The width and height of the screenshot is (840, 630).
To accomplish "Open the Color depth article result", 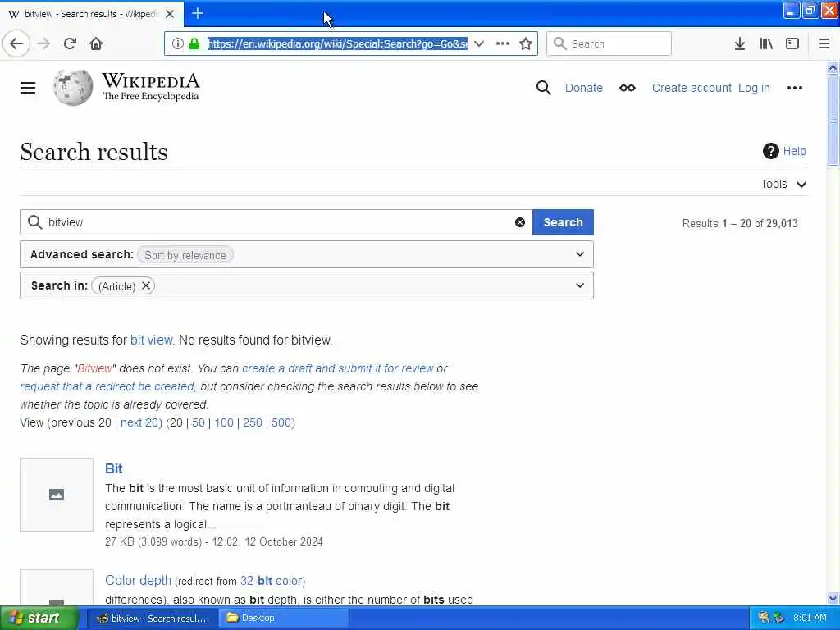I will (x=138, y=580).
